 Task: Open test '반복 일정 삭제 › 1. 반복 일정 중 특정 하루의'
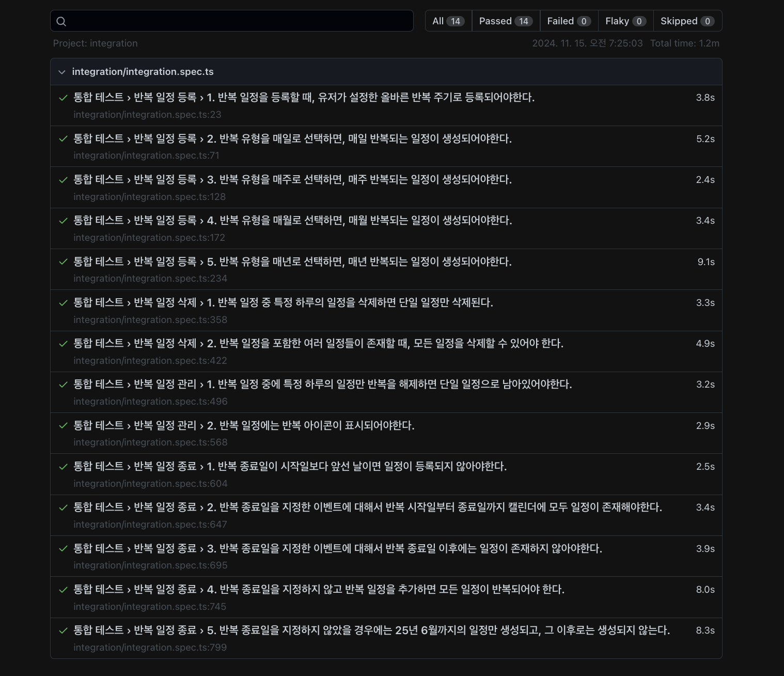pyautogui.click(x=283, y=302)
